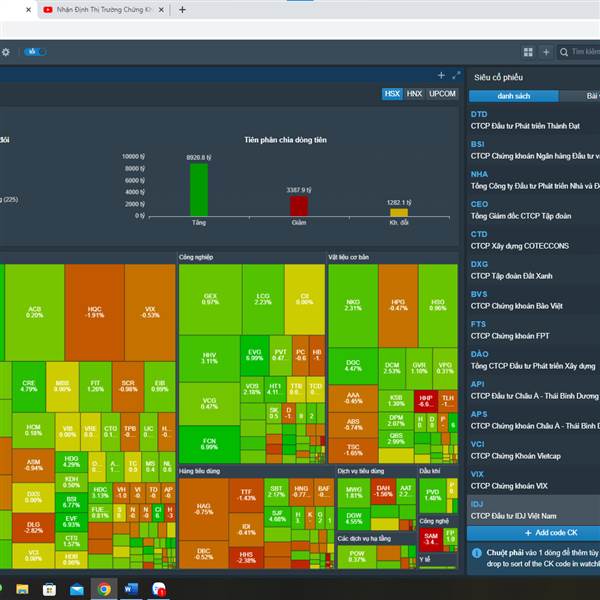The width and height of the screenshot is (600, 600).
Task: Select the VIX row in the watchlist
Action: (x=535, y=480)
